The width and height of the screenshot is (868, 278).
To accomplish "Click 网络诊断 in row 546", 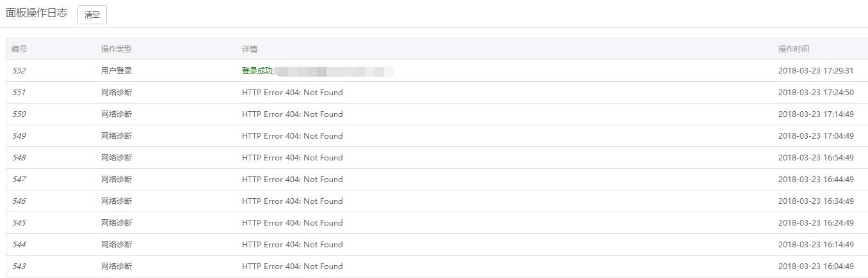I will pos(116,201).
